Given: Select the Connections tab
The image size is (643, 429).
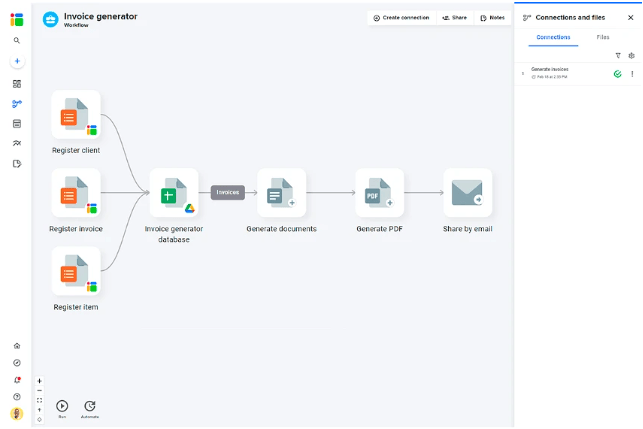Looking at the screenshot, I should [553, 37].
